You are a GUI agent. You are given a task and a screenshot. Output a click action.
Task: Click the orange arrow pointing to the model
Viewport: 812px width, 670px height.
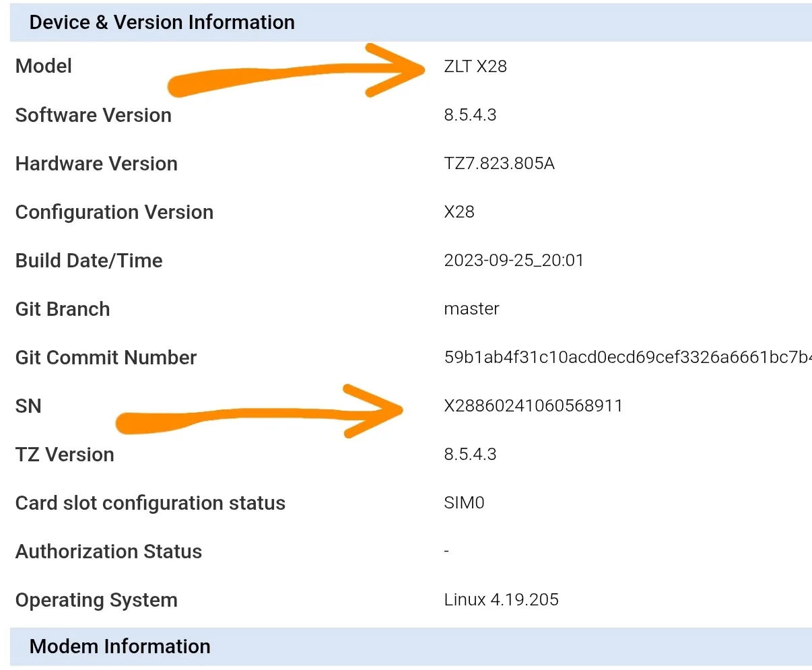[x=296, y=74]
